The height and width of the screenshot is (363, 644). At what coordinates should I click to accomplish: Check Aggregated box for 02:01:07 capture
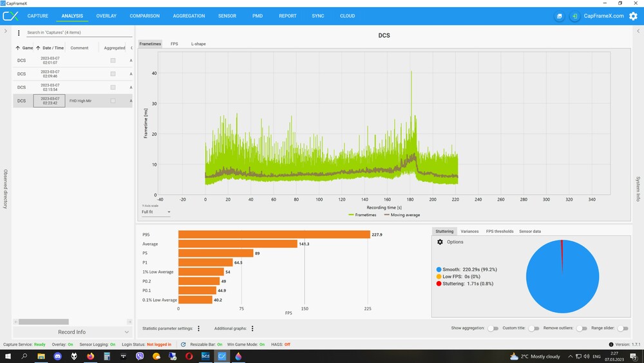coord(113,61)
